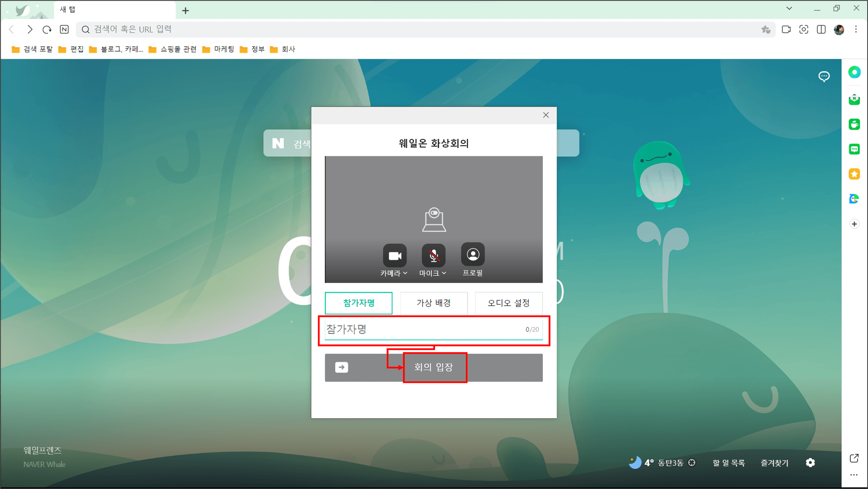Open new tab page settings gear
Screen dimensions: 868x489
810,462
